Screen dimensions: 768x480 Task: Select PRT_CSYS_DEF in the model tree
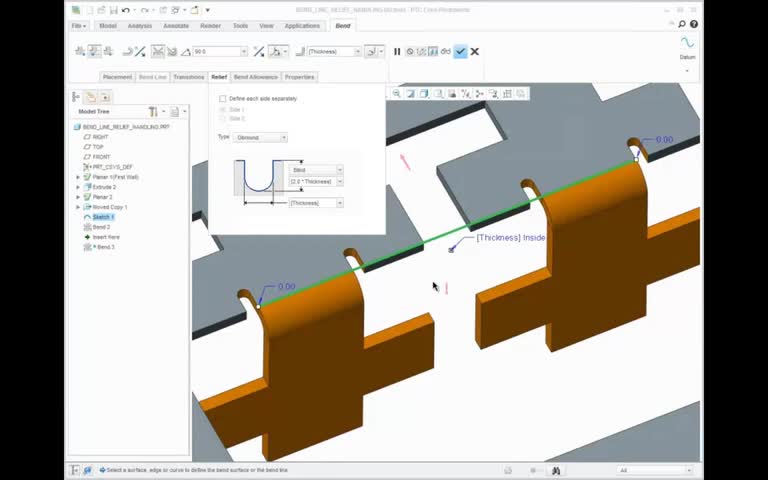112,167
